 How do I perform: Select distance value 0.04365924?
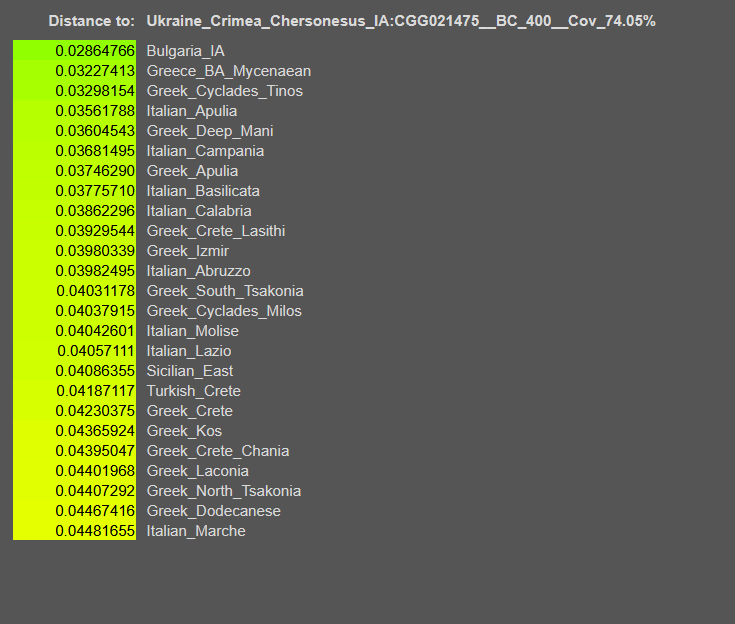pos(95,431)
